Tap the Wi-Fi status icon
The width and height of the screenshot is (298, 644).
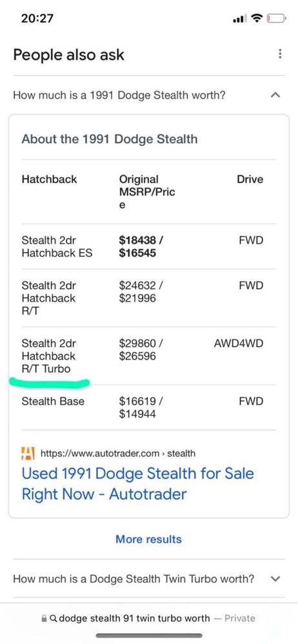(257, 18)
